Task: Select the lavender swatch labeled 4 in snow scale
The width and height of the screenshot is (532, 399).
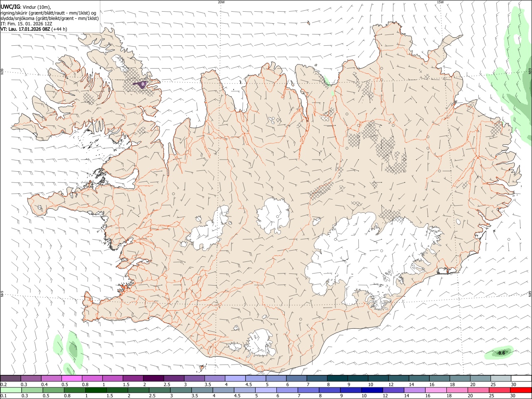Action: [235, 378]
